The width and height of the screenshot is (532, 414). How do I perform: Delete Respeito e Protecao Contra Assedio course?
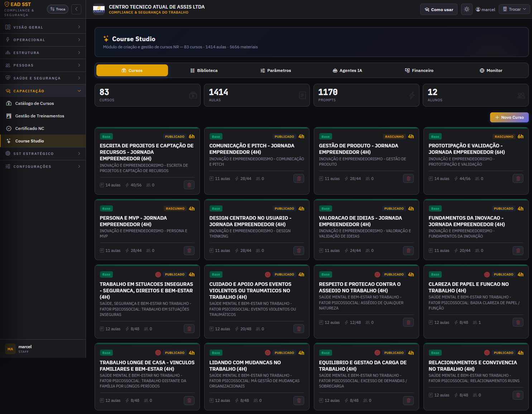click(408, 322)
